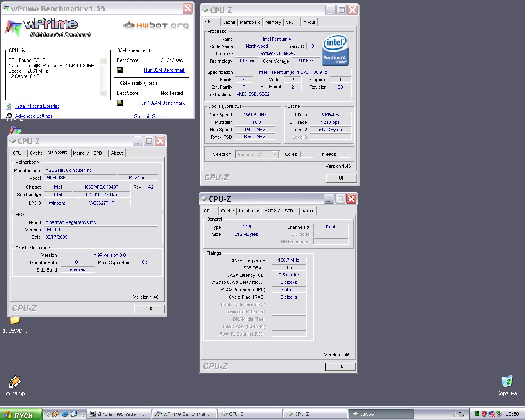Click the FSB:DRAM value 4:5
This screenshot has width=525, height=420.
click(289, 267)
